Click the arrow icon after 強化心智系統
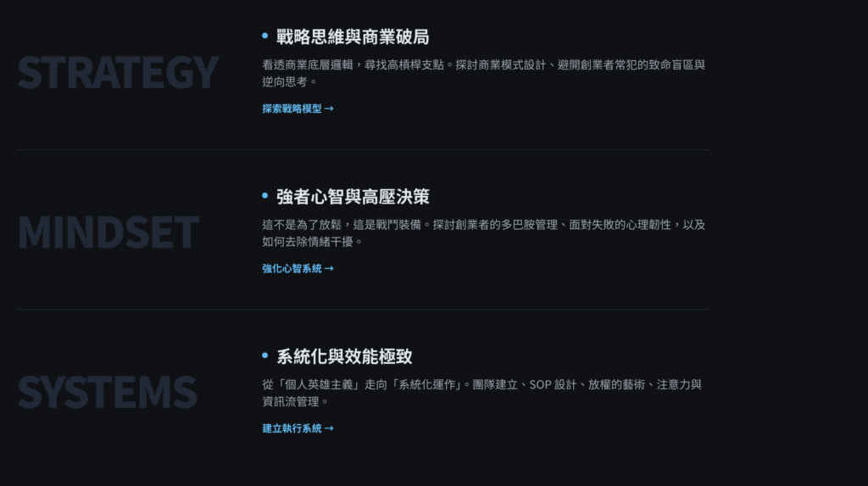This screenshot has width=868, height=486. point(329,269)
